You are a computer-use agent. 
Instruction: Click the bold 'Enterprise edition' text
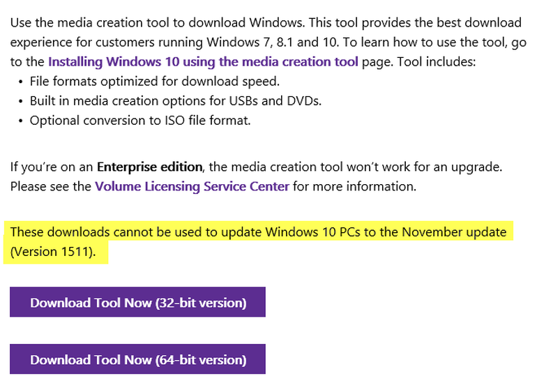[149, 167]
